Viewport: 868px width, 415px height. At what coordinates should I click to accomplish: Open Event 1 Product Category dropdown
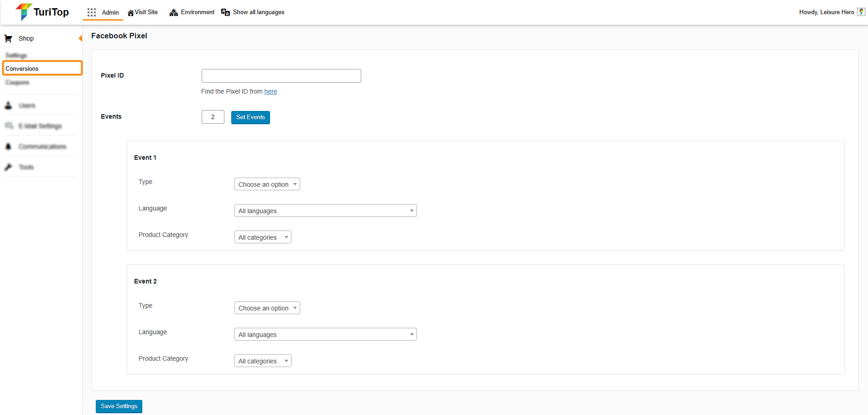[263, 237]
